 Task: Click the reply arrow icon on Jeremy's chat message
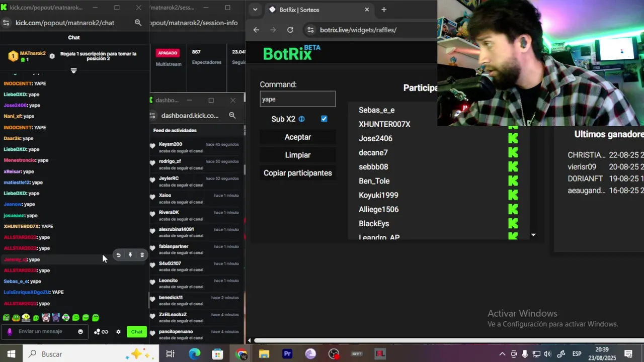click(118, 255)
